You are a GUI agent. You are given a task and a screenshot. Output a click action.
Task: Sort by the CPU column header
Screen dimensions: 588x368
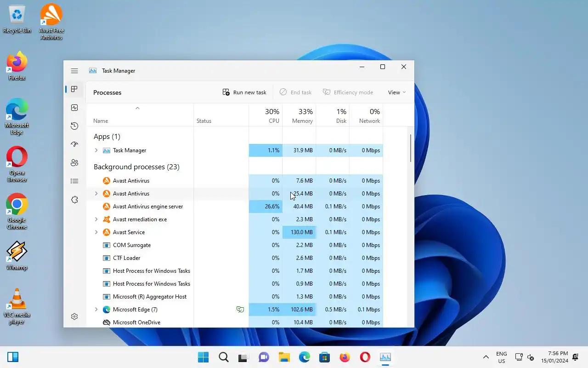266,115
